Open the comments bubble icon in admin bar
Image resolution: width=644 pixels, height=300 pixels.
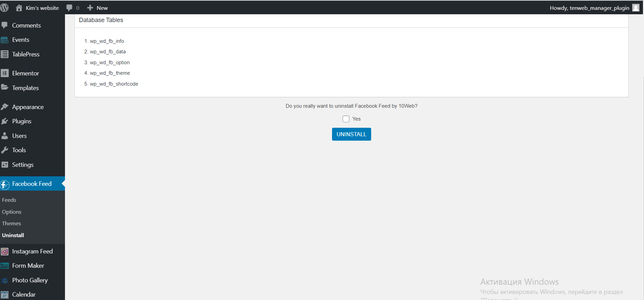coord(69,8)
